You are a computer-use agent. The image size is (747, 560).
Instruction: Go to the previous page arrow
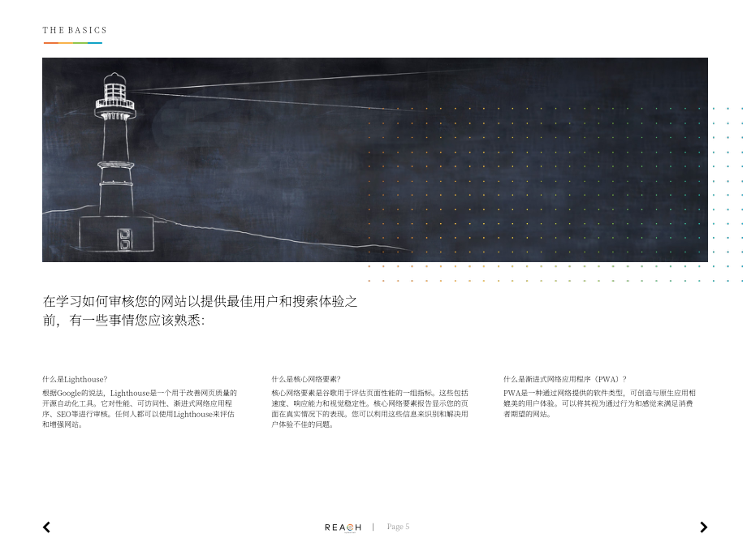47,528
